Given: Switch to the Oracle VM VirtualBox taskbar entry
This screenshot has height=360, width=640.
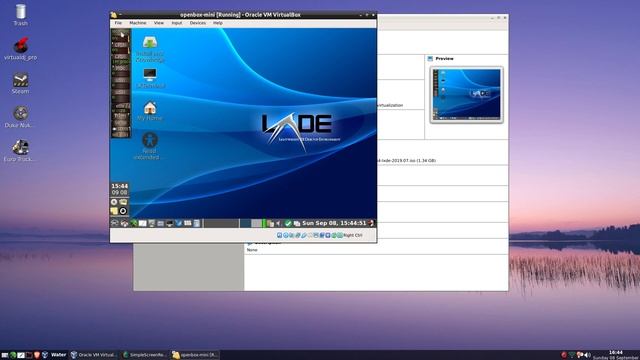Looking at the screenshot, I should (93, 355).
